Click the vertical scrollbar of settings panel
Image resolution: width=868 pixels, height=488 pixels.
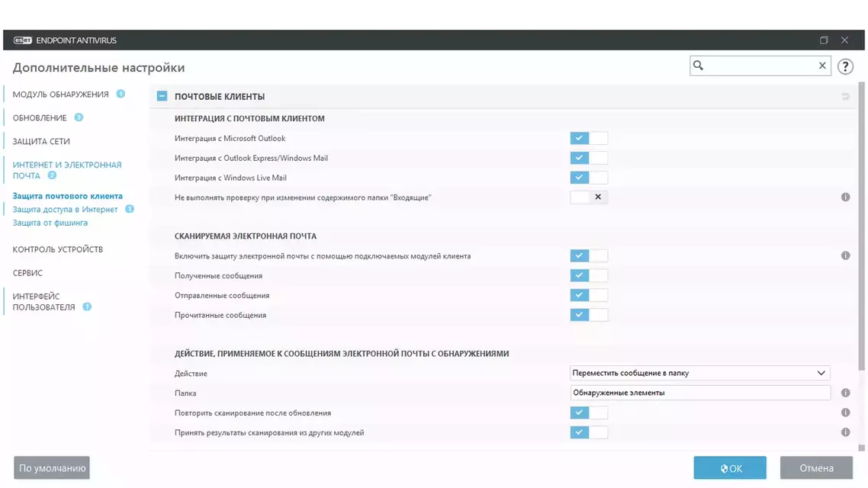click(x=861, y=227)
